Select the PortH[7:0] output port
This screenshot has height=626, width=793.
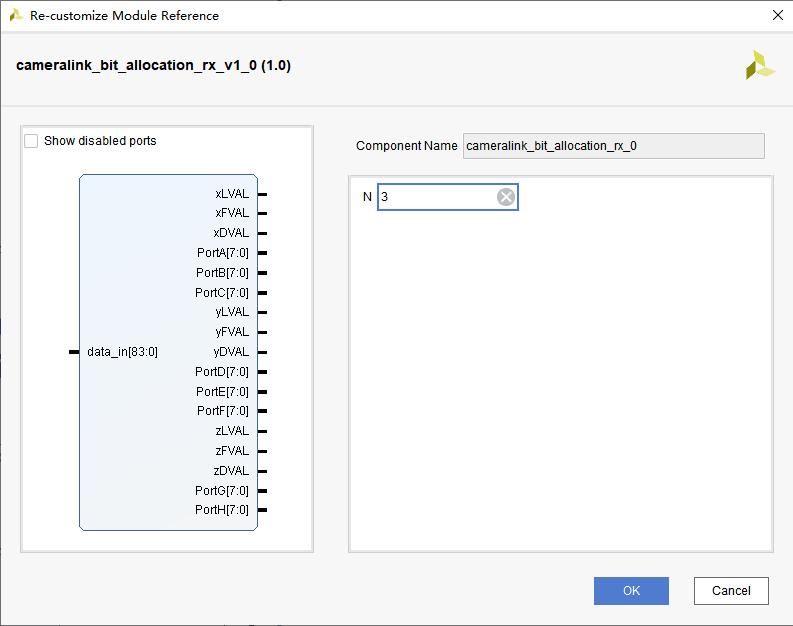click(x=222, y=510)
